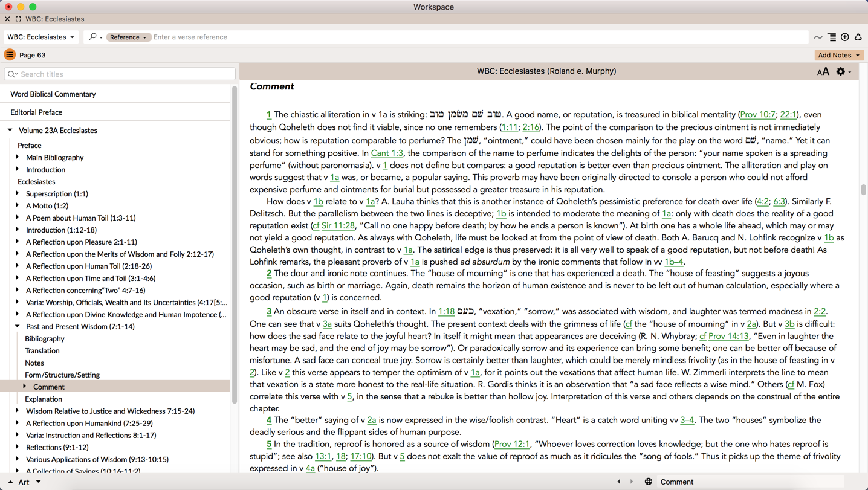Toggle the orange table of contents icon
The image size is (868, 490).
(x=10, y=55)
